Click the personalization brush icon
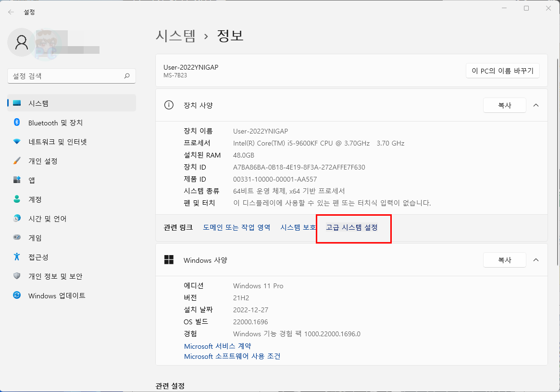Viewport: 560px width, 392px height. [17, 160]
